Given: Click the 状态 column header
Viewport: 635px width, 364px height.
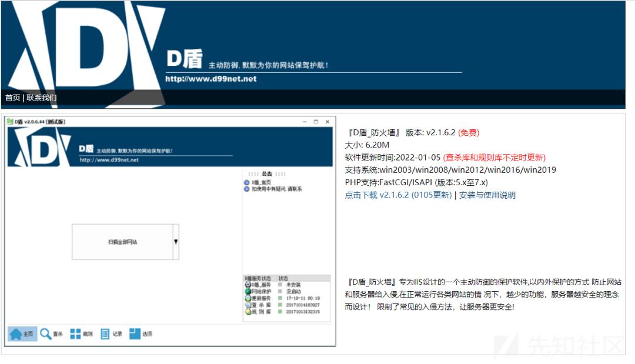Looking at the screenshot, I should click(x=303, y=278).
